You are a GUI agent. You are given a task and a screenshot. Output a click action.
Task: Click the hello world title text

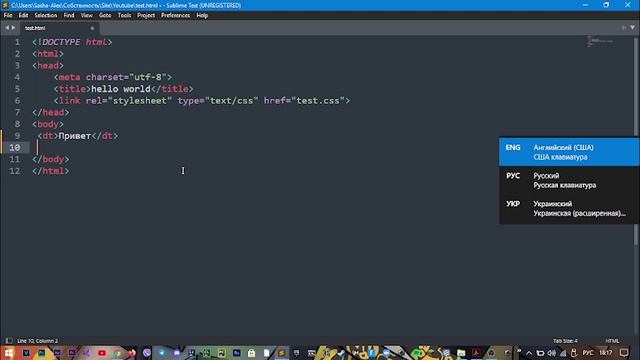coord(121,89)
